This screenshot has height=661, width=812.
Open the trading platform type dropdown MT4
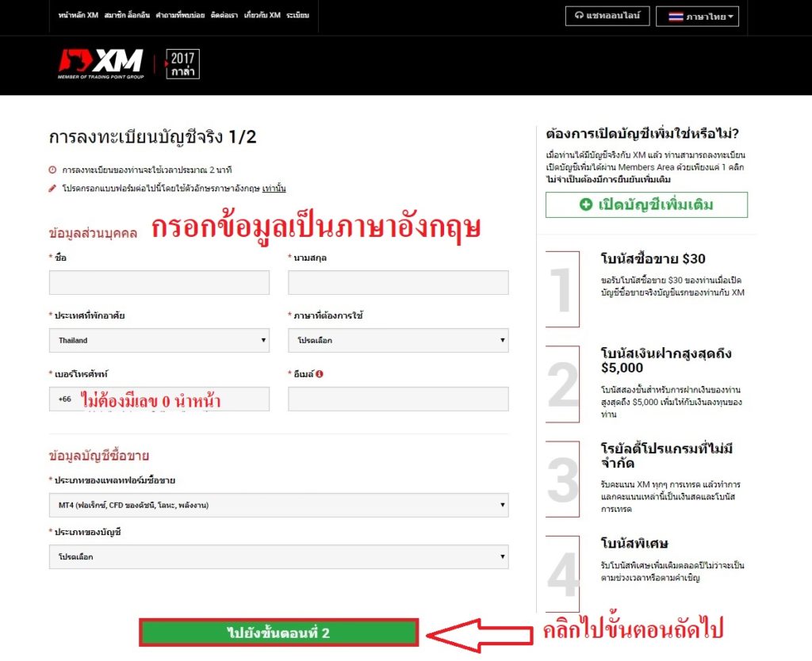point(278,505)
